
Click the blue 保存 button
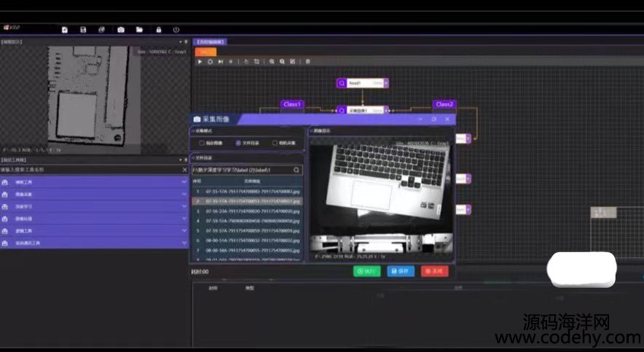tap(401, 271)
